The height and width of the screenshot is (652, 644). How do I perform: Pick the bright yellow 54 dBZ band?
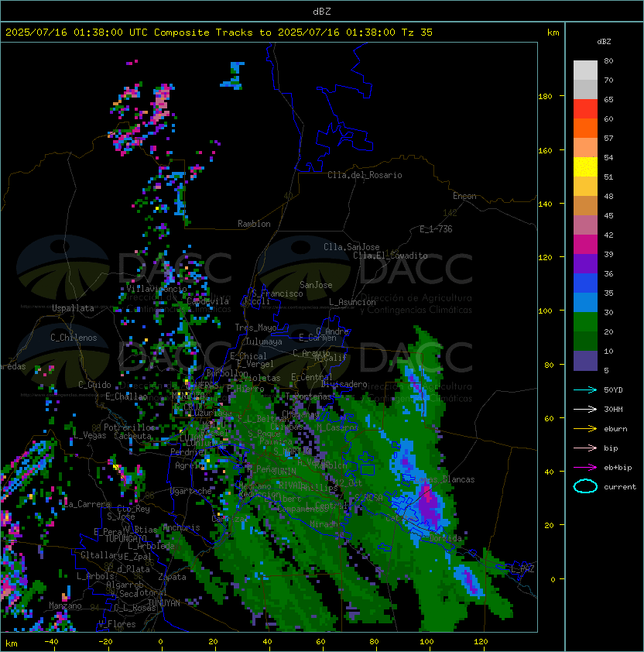[585, 167]
